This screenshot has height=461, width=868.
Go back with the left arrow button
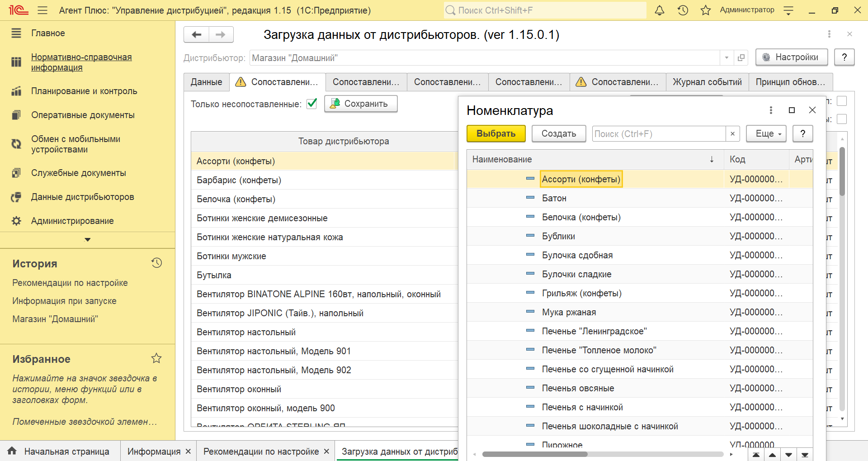pyautogui.click(x=196, y=35)
